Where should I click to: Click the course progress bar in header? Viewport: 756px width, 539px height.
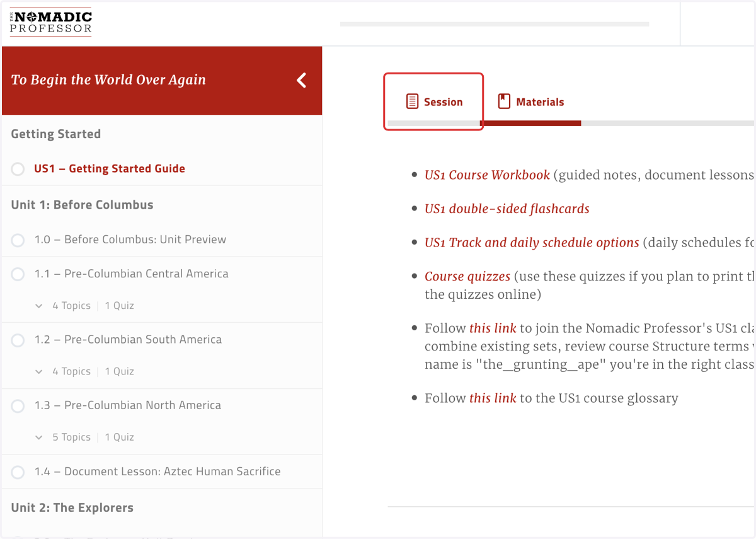point(495,24)
